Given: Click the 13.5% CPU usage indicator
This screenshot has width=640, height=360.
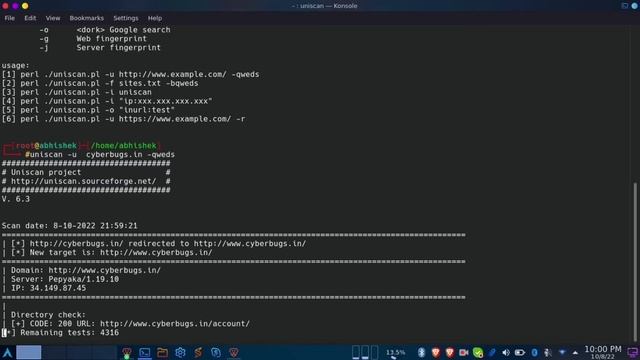Looking at the screenshot, I should click(x=395, y=353).
